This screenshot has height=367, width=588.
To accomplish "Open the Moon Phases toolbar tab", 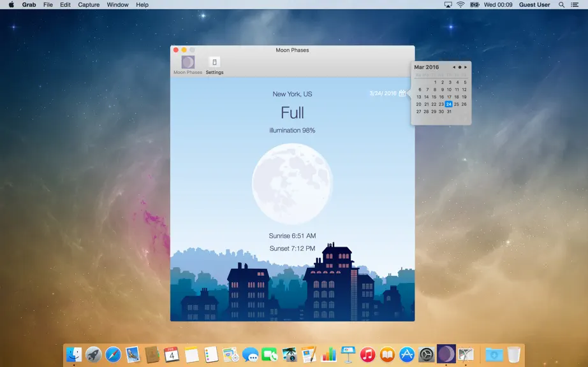I will [188, 65].
